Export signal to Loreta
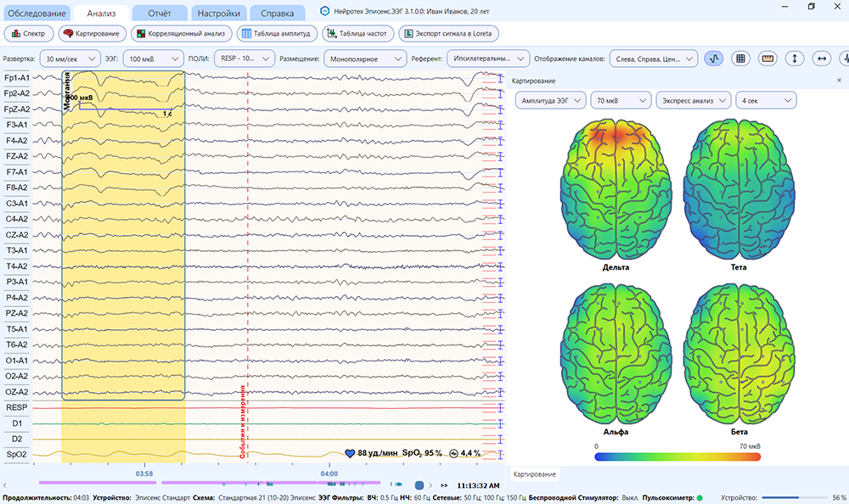This screenshot has height=504, width=849. [x=448, y=34]
